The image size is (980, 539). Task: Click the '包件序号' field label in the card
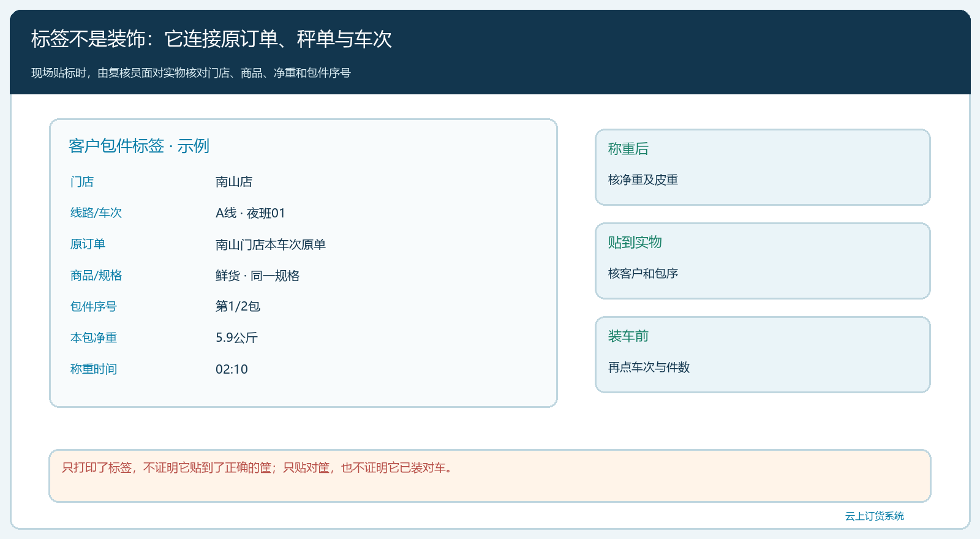(94, 306)
